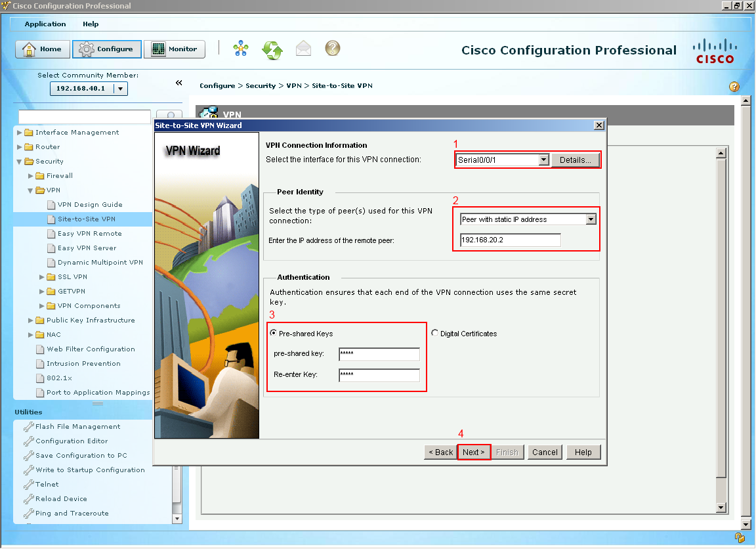
Task: Click the Back button in the wizard
Action: [x=441, y=453]
